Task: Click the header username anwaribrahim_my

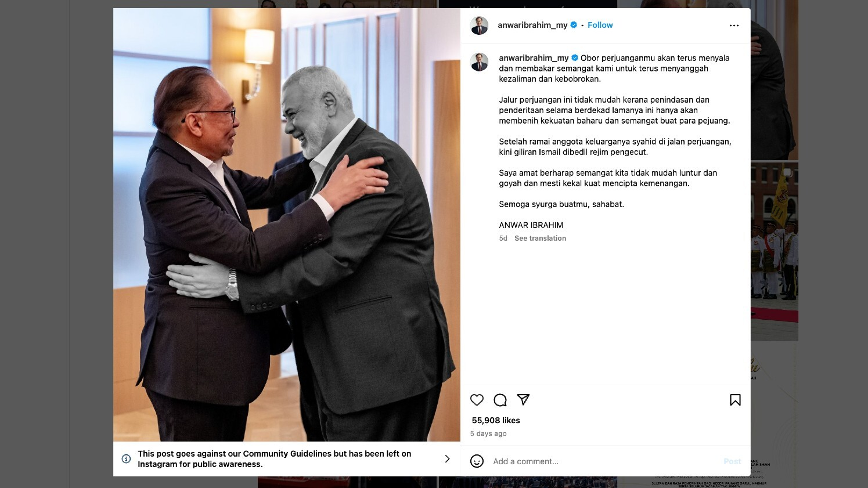Action: click(532, 25)
